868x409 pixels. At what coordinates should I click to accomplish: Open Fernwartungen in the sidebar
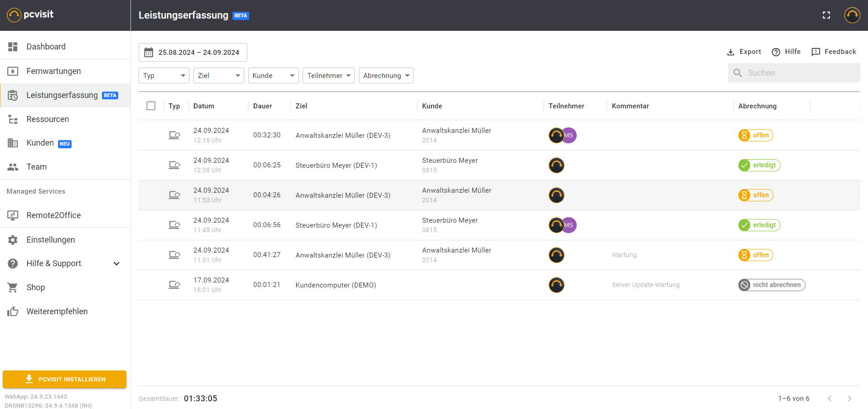[53, 71]
